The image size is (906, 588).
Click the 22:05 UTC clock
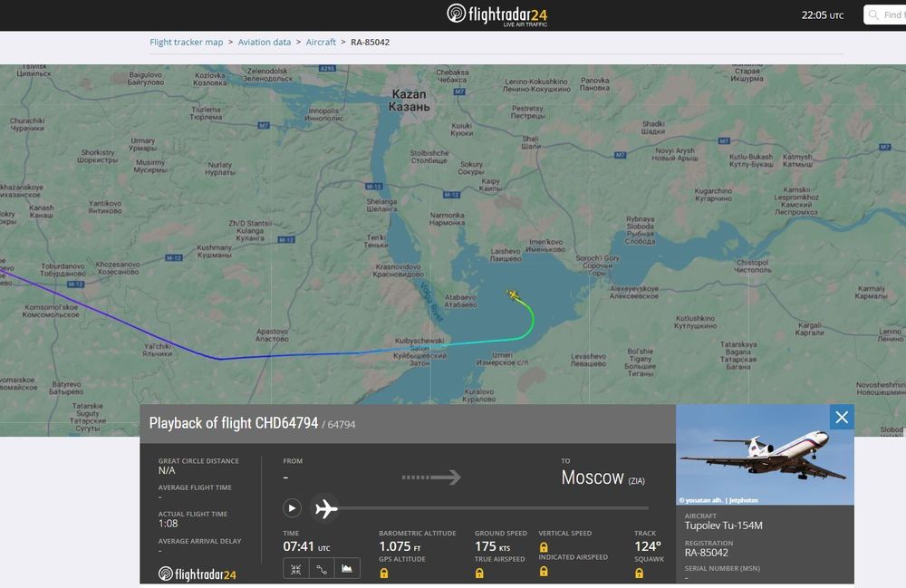click(x=823, y=15)
